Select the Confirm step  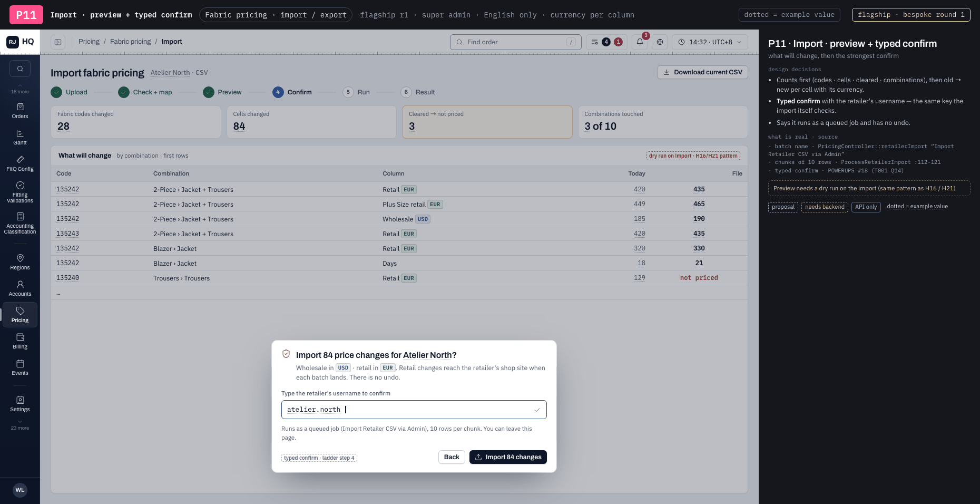[292, 92]
